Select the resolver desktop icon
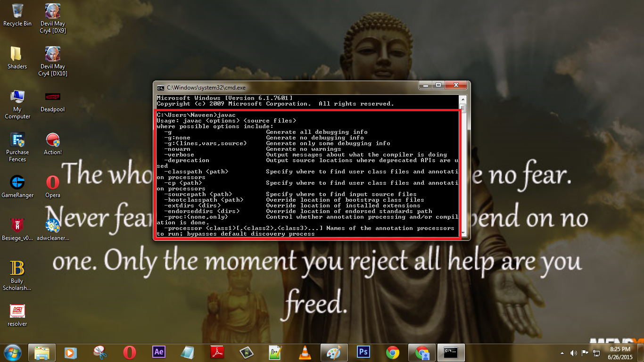 pyautogui.click(x=17, y=315)
